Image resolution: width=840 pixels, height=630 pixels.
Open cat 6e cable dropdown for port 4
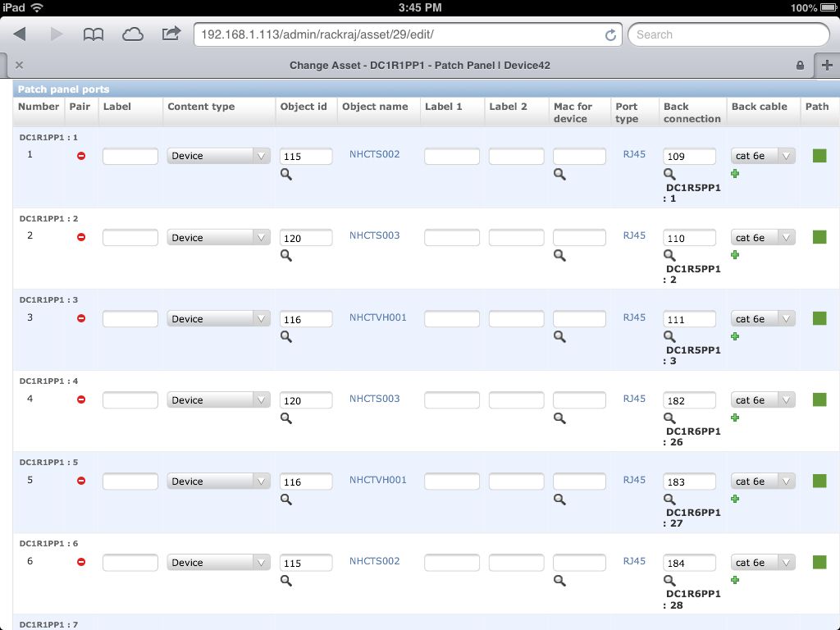tap(763, 400)
